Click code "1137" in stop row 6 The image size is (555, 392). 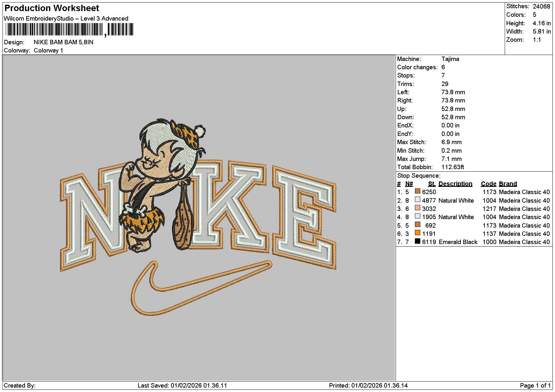490,234
